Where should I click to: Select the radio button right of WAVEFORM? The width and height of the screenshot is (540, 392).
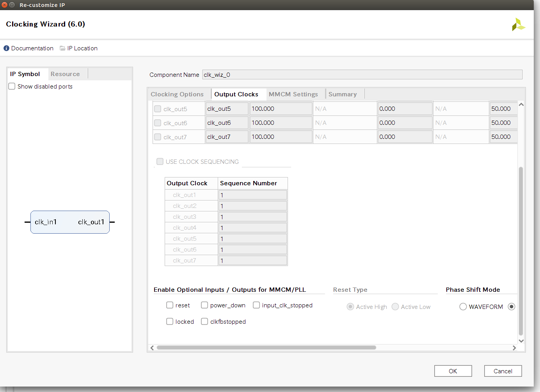tap(512, 307)
